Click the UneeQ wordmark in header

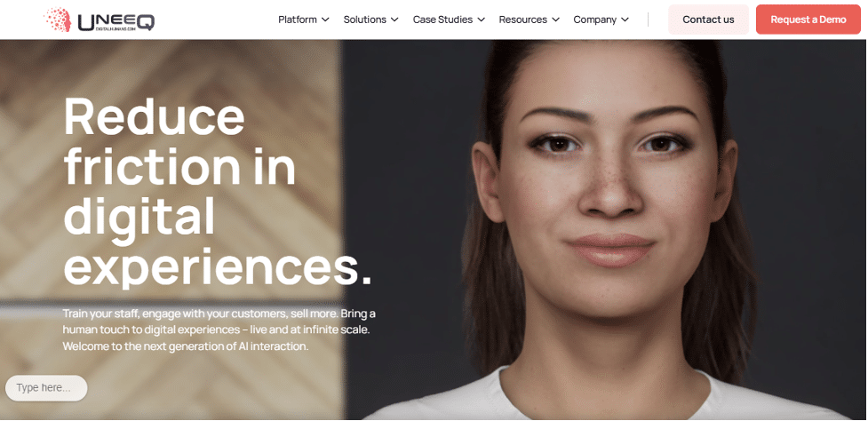116,21
